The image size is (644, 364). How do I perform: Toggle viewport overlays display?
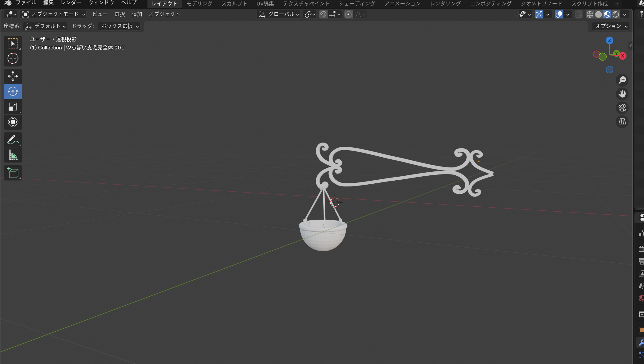[559, 14]
